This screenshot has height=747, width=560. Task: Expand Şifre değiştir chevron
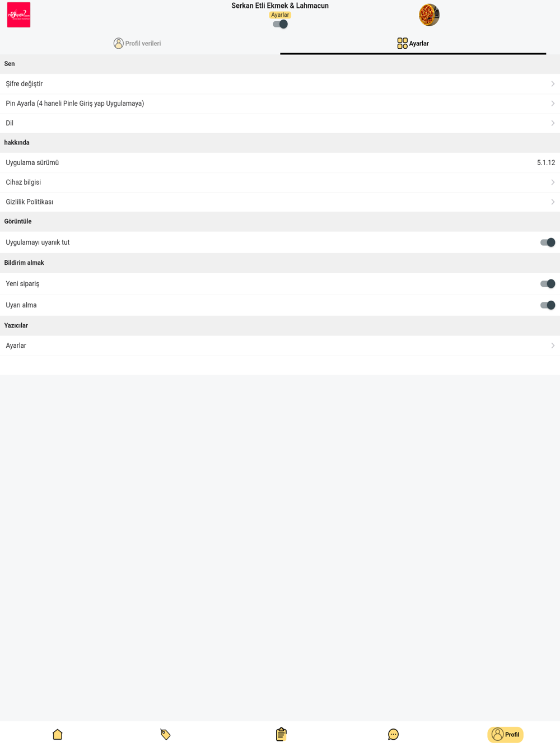tap(553, 84)
